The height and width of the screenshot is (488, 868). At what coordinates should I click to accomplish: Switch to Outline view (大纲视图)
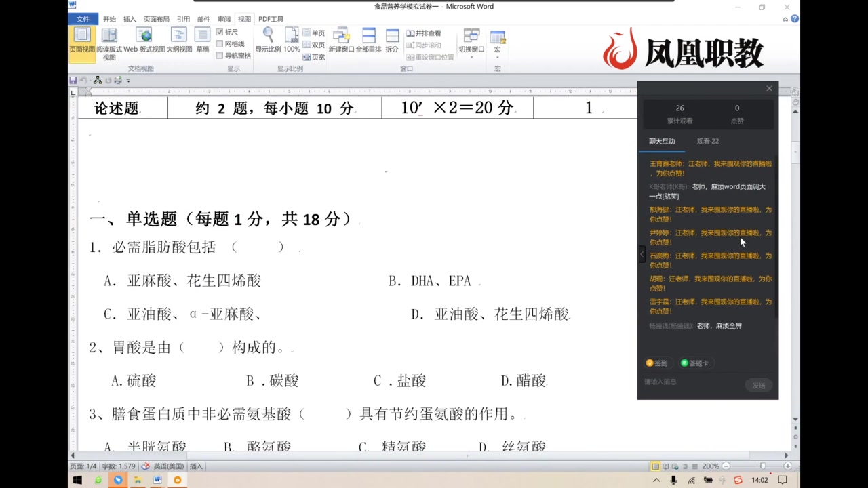[x=179, y=41]
